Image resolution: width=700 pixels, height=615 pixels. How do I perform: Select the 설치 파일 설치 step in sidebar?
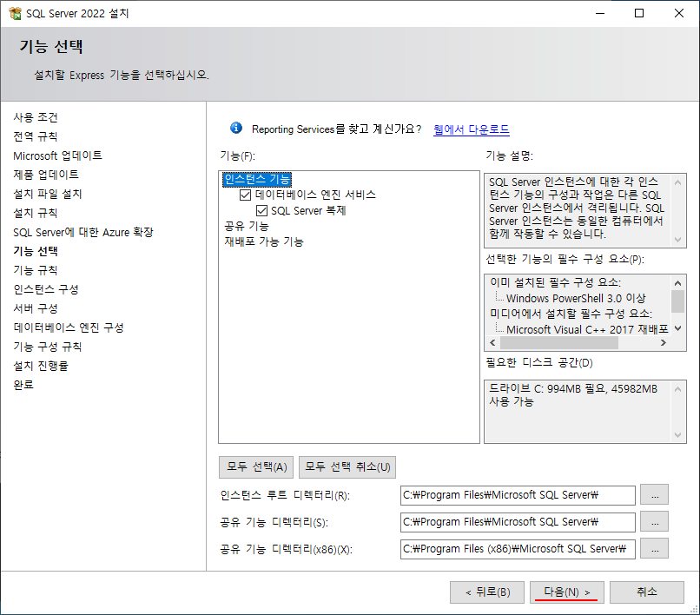coord(48,194)
